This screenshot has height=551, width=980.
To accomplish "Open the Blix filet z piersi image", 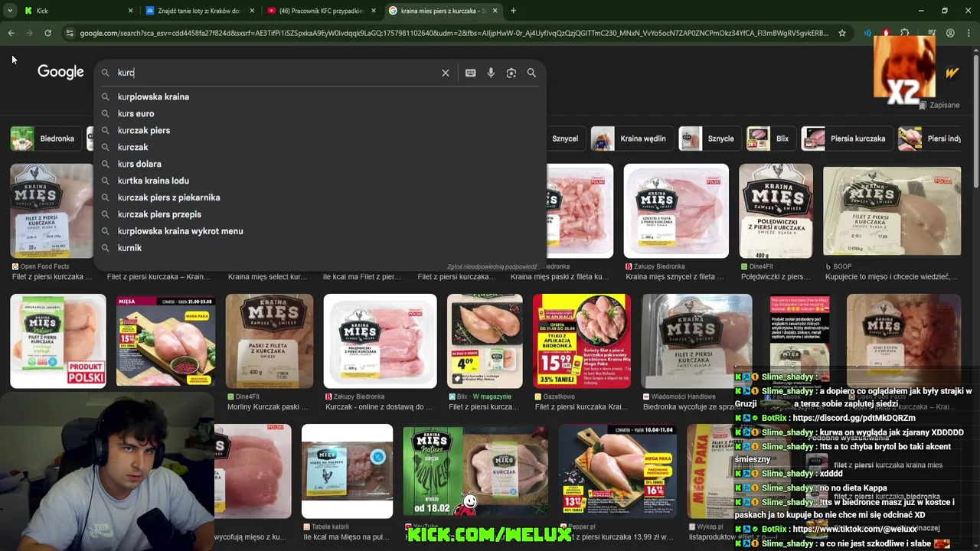I will [485, 341].
